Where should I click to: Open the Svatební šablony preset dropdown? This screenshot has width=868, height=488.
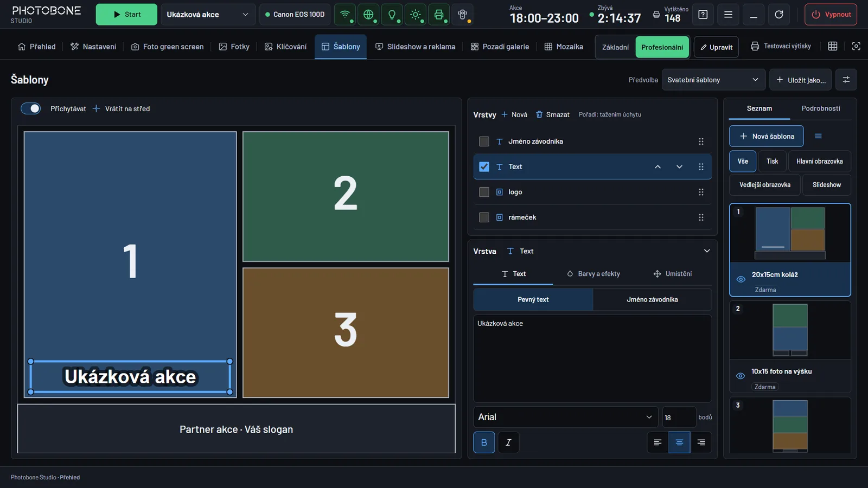click(713, 80)
